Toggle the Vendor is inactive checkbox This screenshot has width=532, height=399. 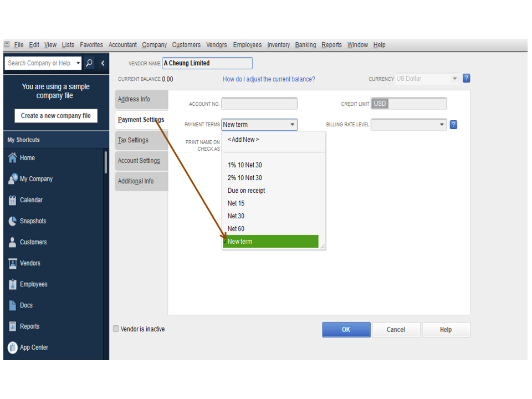pos(116,329)
